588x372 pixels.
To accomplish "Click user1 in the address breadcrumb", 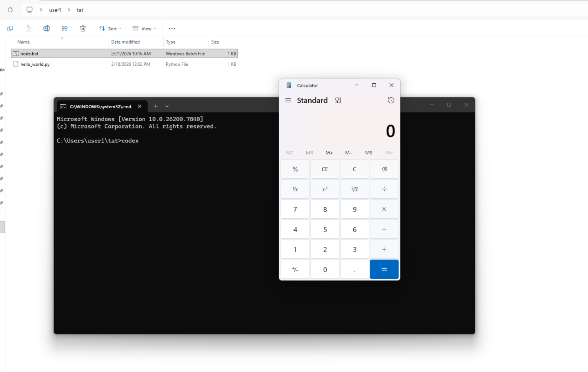I will tap(55, 10).
